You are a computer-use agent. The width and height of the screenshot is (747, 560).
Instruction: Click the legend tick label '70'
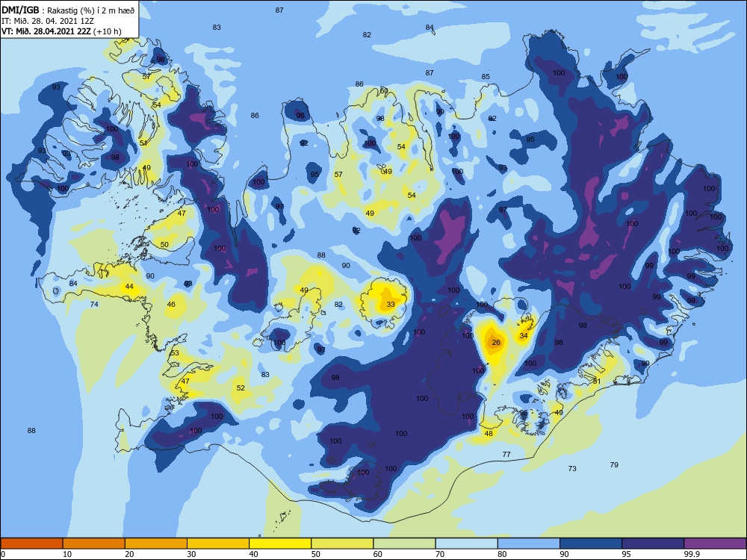pos(440,554)
